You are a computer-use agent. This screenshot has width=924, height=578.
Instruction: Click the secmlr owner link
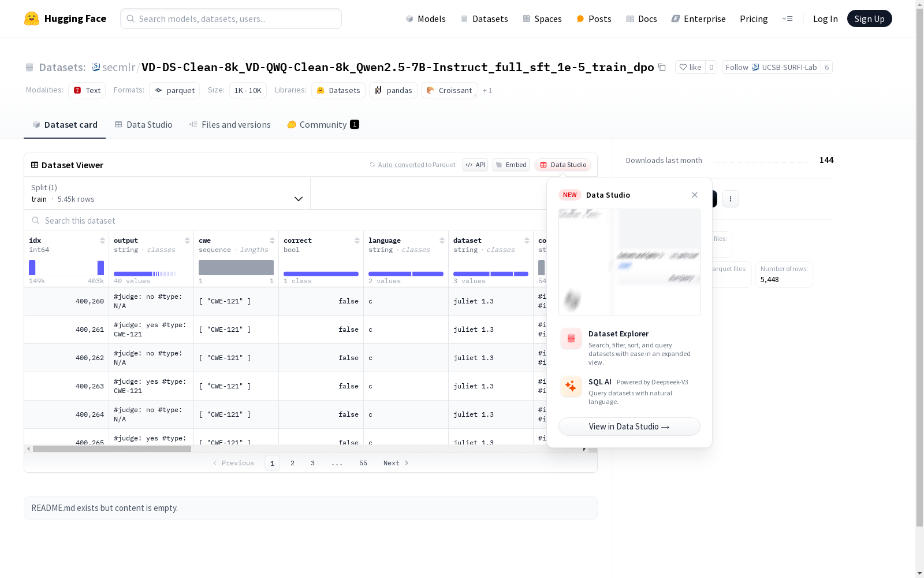(118, 68)
